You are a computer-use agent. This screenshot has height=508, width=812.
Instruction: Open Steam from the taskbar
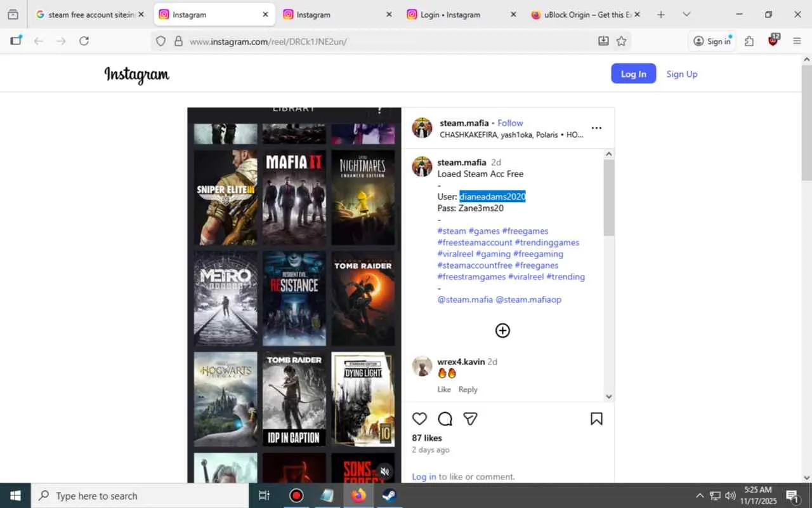pyautogui.click(x=389, y=496)
